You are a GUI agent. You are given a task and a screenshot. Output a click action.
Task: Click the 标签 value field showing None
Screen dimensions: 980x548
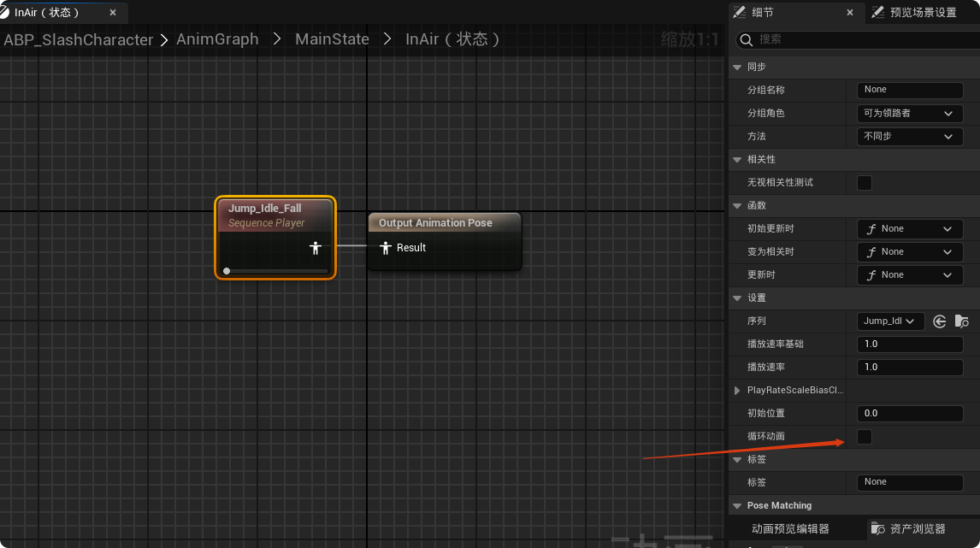point(909,482)
